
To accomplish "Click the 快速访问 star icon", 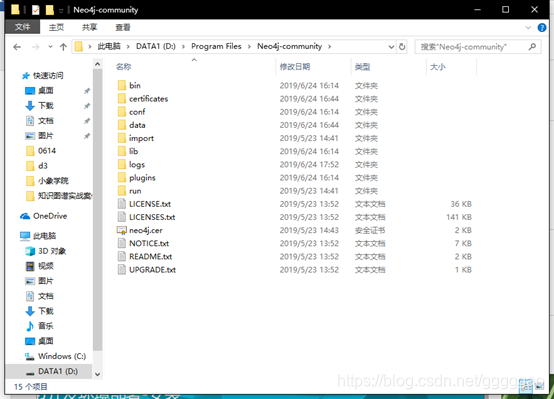I will click(x=25, y=76).
